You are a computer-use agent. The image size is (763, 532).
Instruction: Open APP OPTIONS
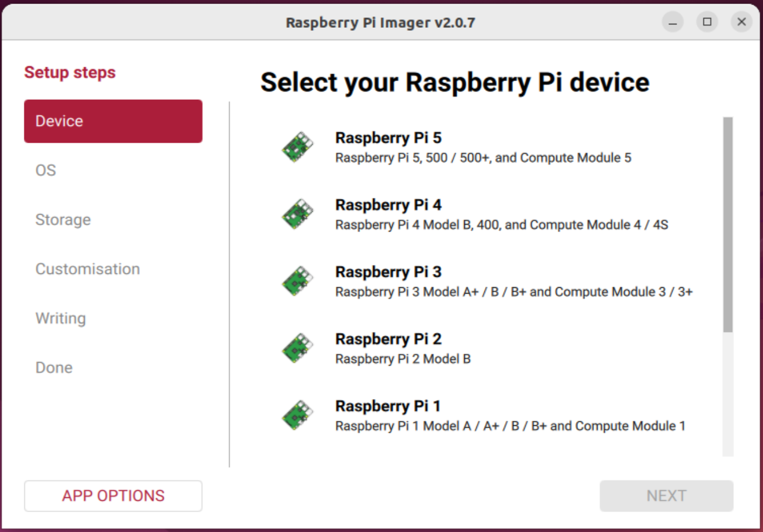pos(113,496)
